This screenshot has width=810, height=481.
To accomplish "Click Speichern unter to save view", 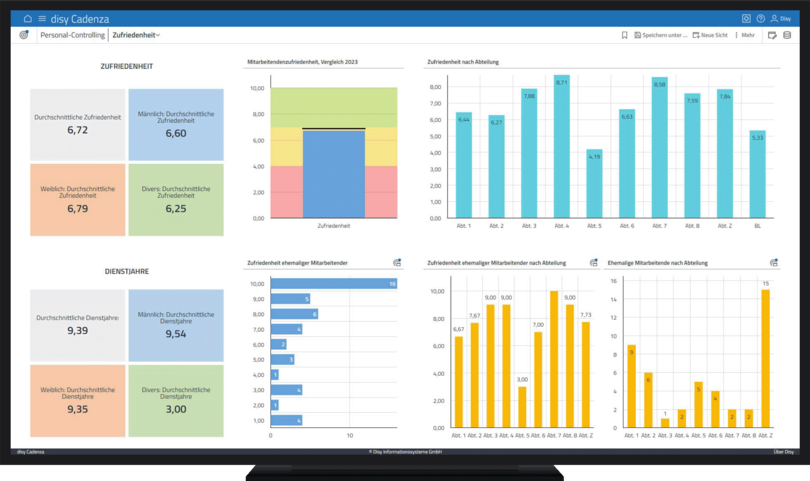I will click(x=661, y=35).
